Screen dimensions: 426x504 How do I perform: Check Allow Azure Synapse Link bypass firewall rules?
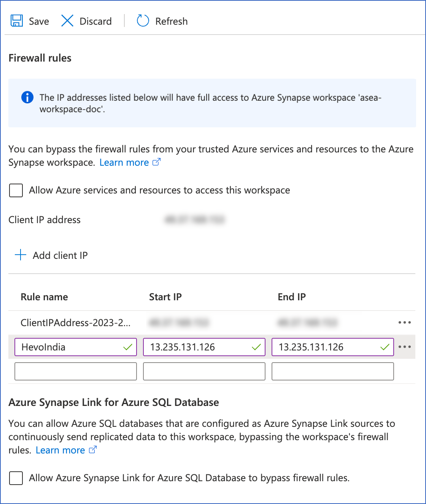16,478
